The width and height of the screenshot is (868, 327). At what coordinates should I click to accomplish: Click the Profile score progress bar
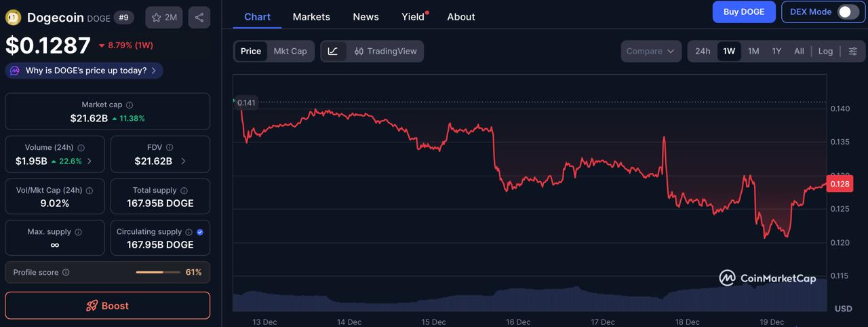(157, 272)
